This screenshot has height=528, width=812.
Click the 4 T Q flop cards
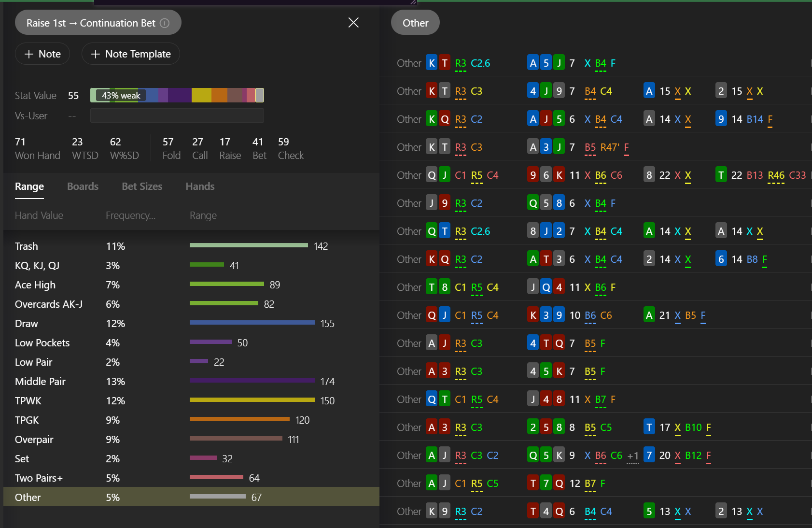tap(546, 343)
